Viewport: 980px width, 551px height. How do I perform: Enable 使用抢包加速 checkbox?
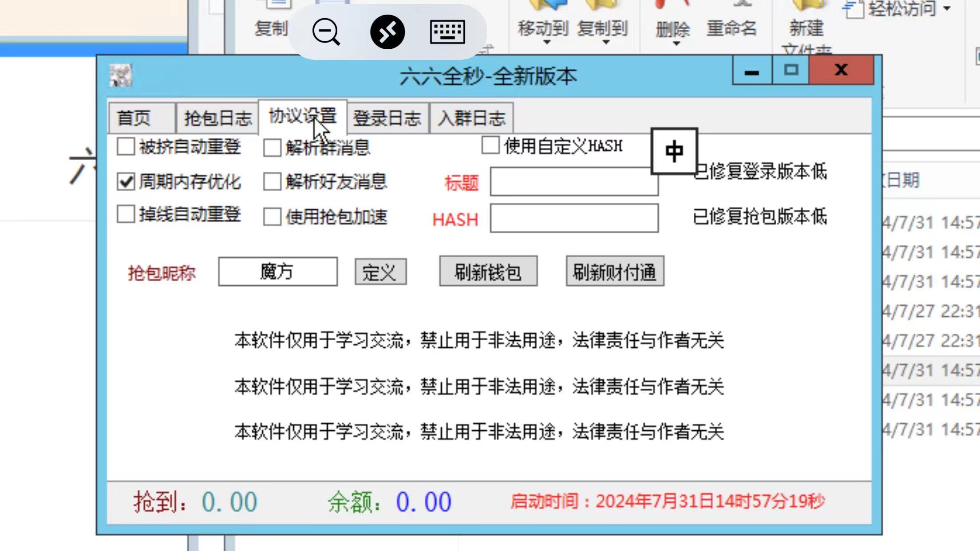coord(272,217)
